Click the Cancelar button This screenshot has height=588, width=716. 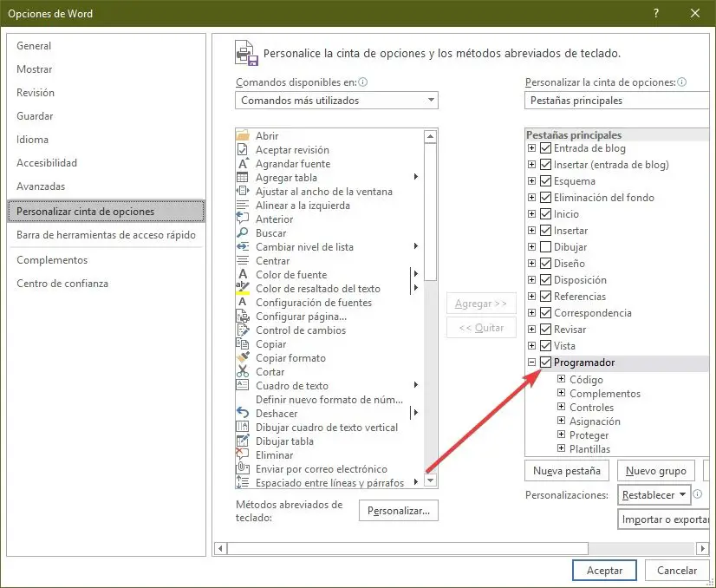click(x=677, y=571)
